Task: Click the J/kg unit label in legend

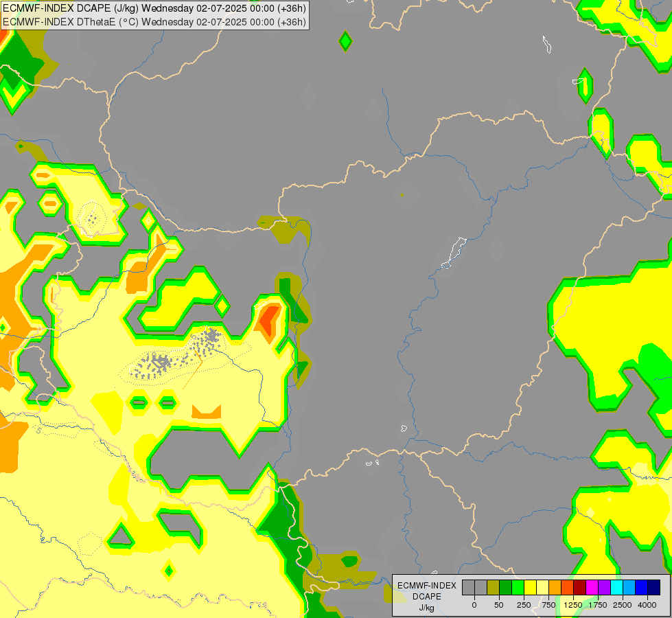Action: tap(427, 608)
